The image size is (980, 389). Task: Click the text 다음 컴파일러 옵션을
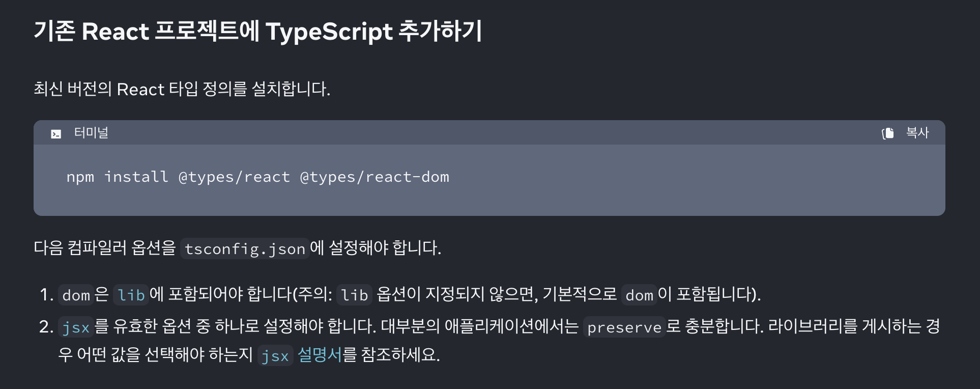tap(105, 248)
